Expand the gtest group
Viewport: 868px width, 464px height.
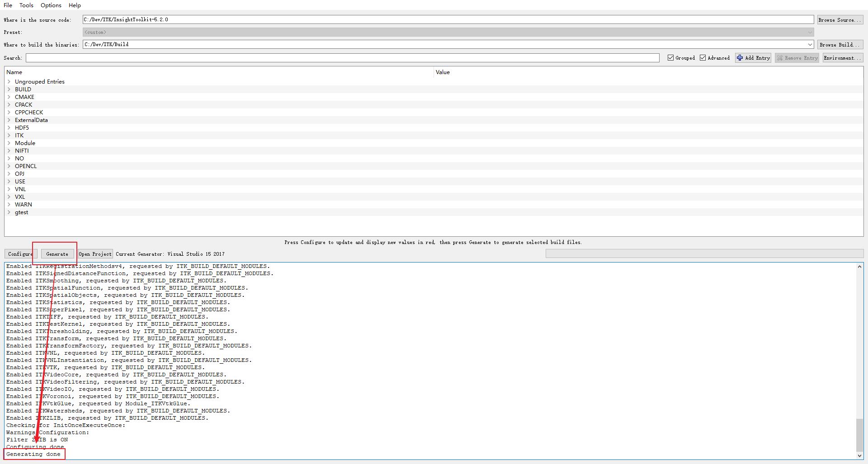[x=9, y=212]
